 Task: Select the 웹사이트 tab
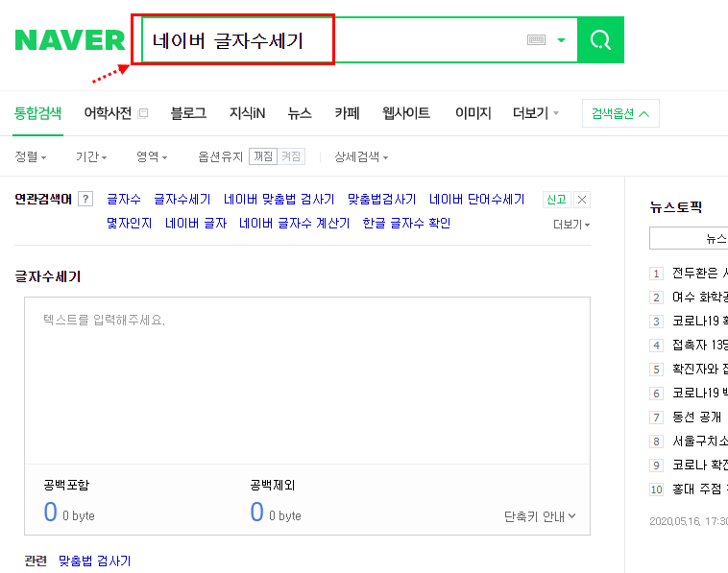point(406,113)
